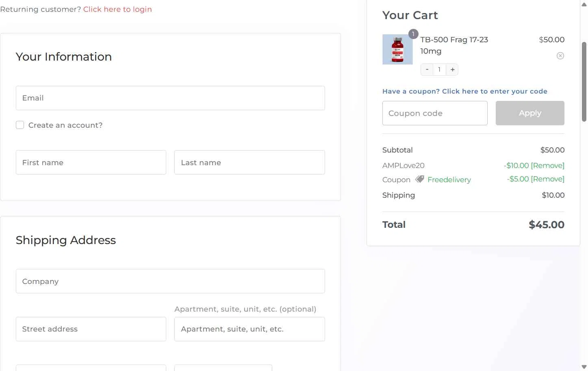Viewport: 588px width, 371px height.
Task: Click the page scrollbar thumb
Action: coord(584,81)
